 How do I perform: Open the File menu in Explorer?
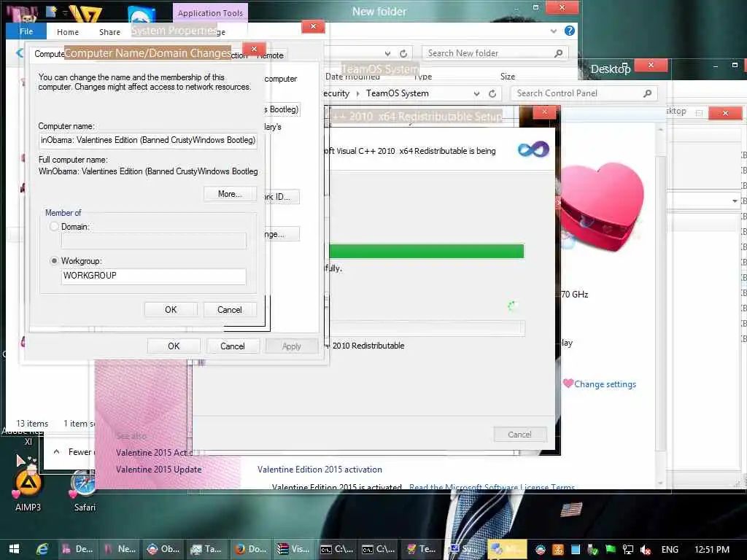point(26,31)
